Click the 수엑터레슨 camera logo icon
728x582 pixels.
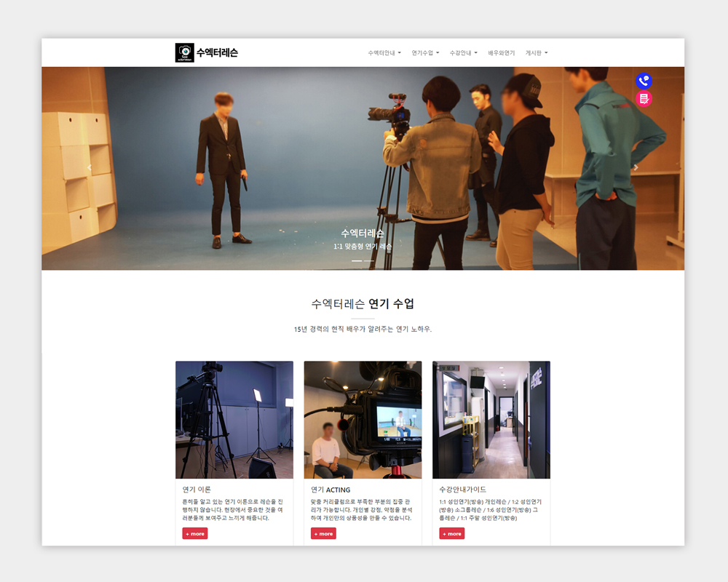(185, 52)
